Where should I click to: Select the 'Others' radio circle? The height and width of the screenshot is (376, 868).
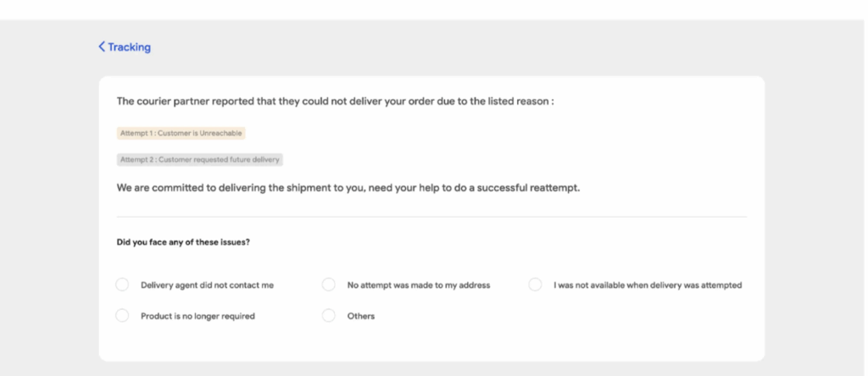click(x=329, y=316)
